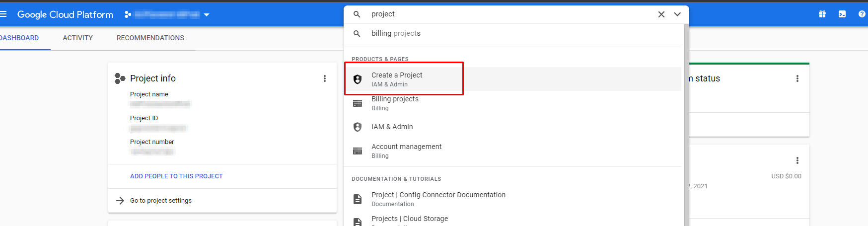Open the billing card three-dot menu
Image resolution: width=868 pixels, height=226 pixels.
pos(797,160)
